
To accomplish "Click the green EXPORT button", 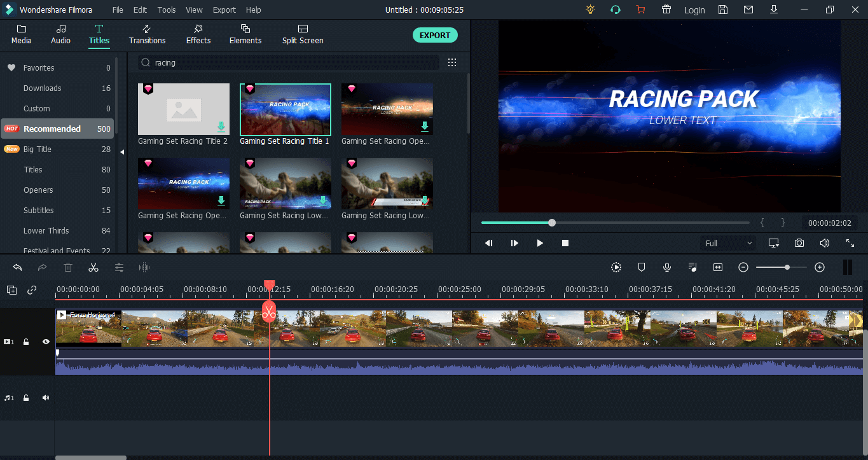I will [435, 36].
